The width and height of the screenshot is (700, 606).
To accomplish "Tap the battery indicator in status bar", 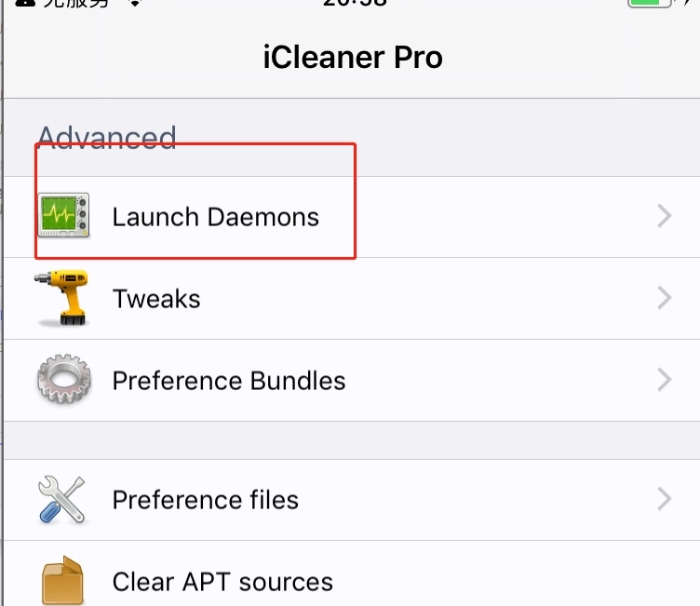I will coord(650,4).
